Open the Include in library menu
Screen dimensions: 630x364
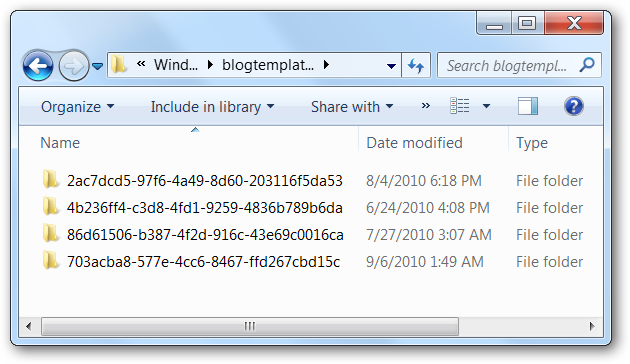212,107
